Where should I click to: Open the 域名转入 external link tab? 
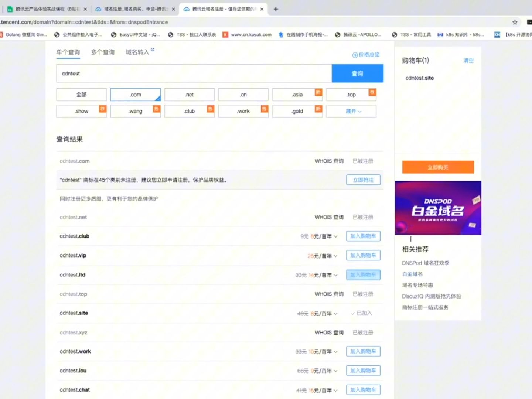pyautogui.click(x=140, y=52)
